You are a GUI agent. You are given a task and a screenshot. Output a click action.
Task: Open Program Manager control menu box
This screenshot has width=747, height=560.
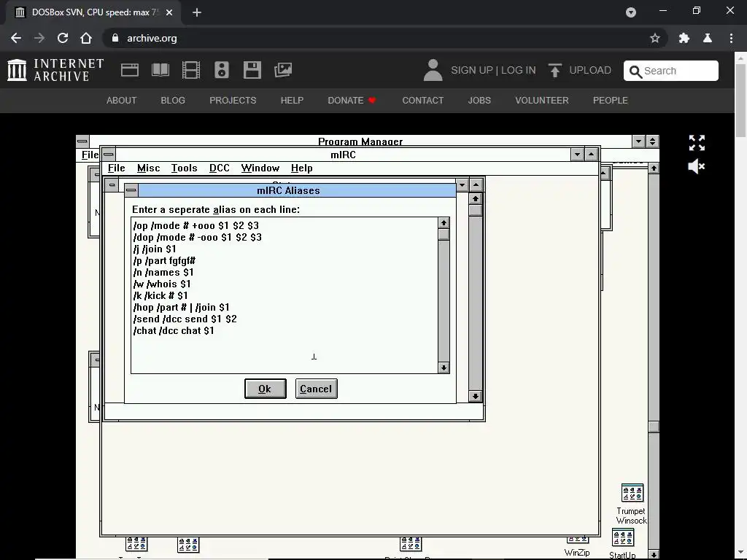[x=82, y=141]
